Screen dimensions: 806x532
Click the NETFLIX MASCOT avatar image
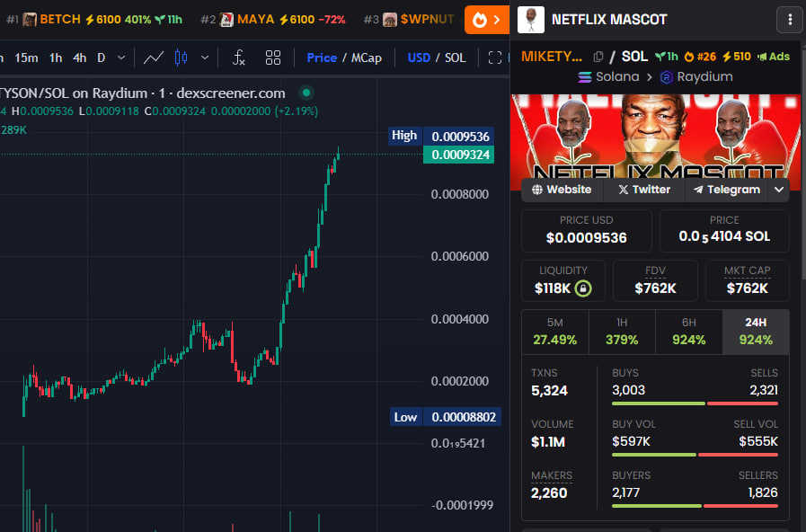(x=530, y=20)
